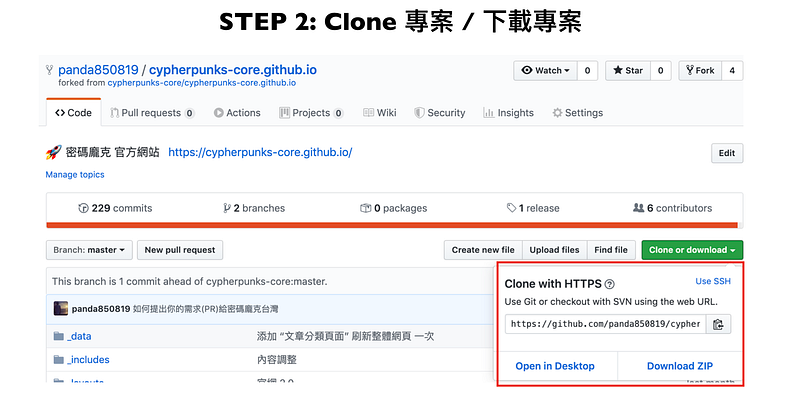Click the fork icon beside the repository name
Viewport: 800px width, 393px height.
[49, 70]
